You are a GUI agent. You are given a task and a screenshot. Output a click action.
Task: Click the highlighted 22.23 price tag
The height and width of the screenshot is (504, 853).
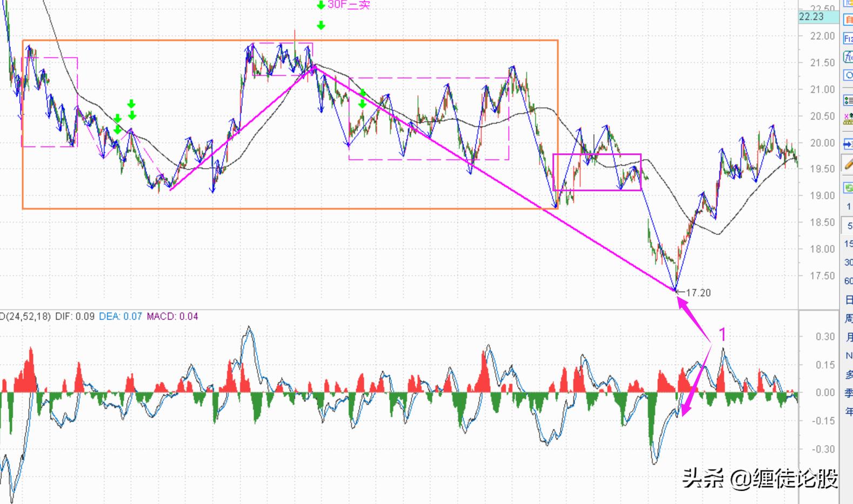coord(819,17)
